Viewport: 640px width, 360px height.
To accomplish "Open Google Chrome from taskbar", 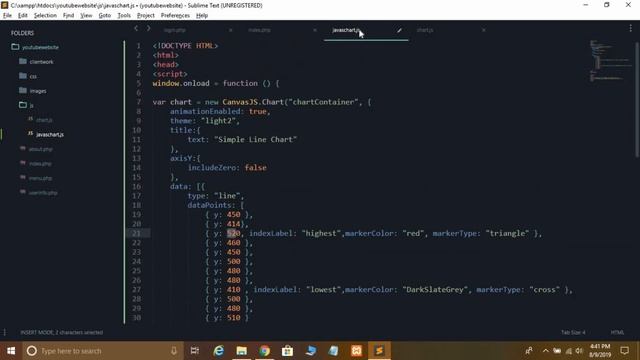I will (x=264, y=351).
